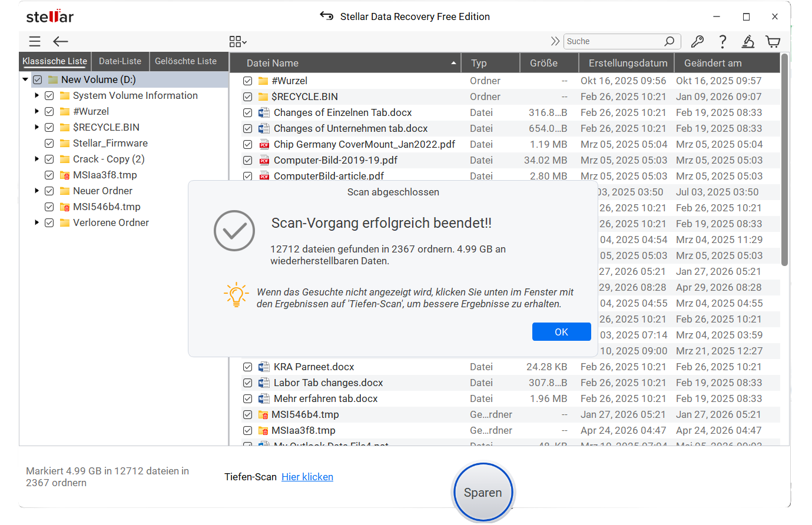Click the microscope tool icon
The width and height of the screenshot is (812, 525).
pyautogui.click(x=748, y=41)
